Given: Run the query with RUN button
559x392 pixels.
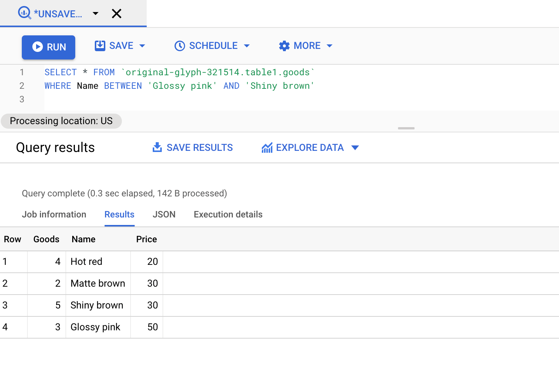Looking at the screenshot, I should (x=49, y=47).
